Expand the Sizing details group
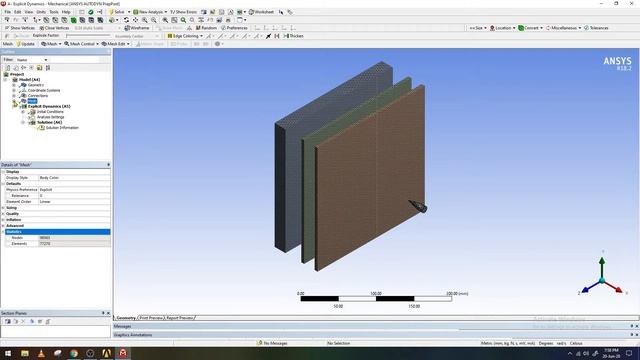The width and height of the screenshot is (640, 360). click(3, 208)
